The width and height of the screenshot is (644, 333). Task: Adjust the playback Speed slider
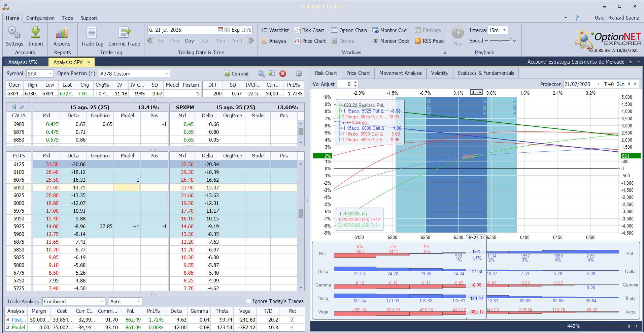tap(500, 40)
